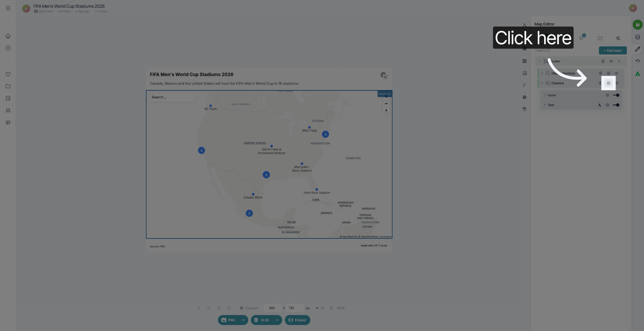Open Text sublayer settings gear
644x331 pixels.
click(x=608, y=105)
